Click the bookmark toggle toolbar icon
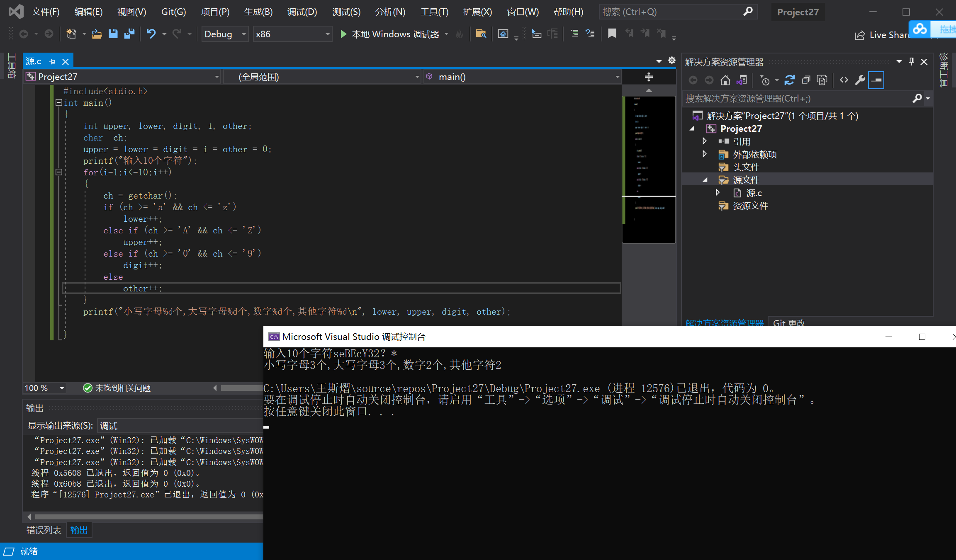Image resolution: width=956 pixels, height=560 pixels. 612,34
